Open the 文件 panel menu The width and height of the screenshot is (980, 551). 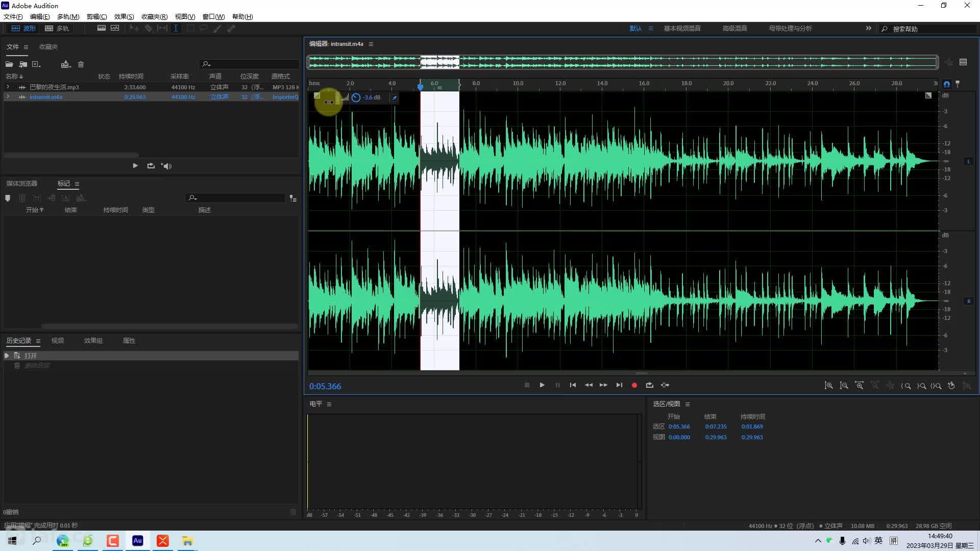pyautogui.click(x=26, y=47)
